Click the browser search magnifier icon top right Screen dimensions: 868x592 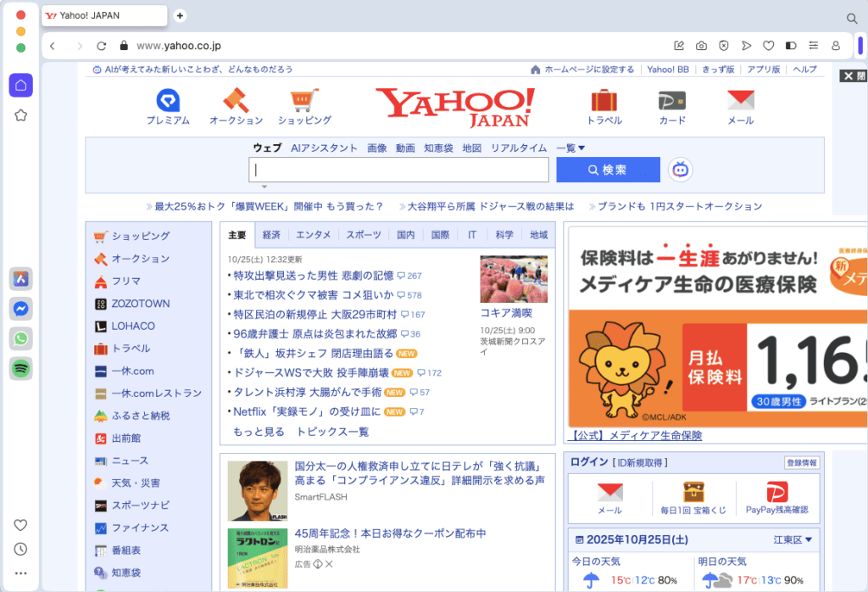coord(852,19)
